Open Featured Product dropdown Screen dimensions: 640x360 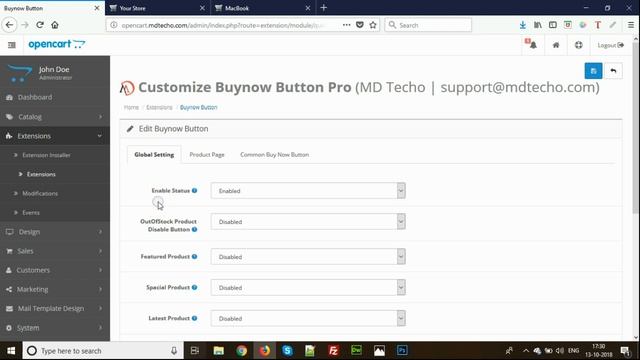pyautogui.click(x=308, y=257)
